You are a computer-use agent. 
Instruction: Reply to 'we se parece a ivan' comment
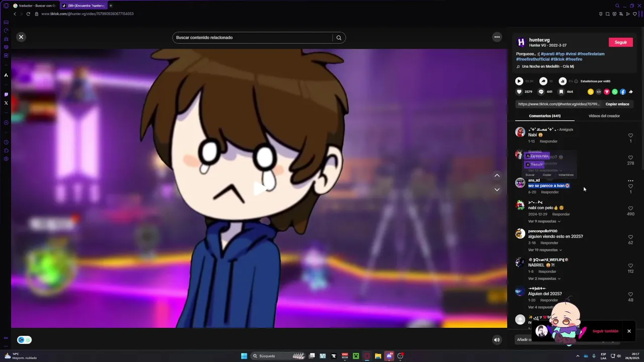click(549, 192)
